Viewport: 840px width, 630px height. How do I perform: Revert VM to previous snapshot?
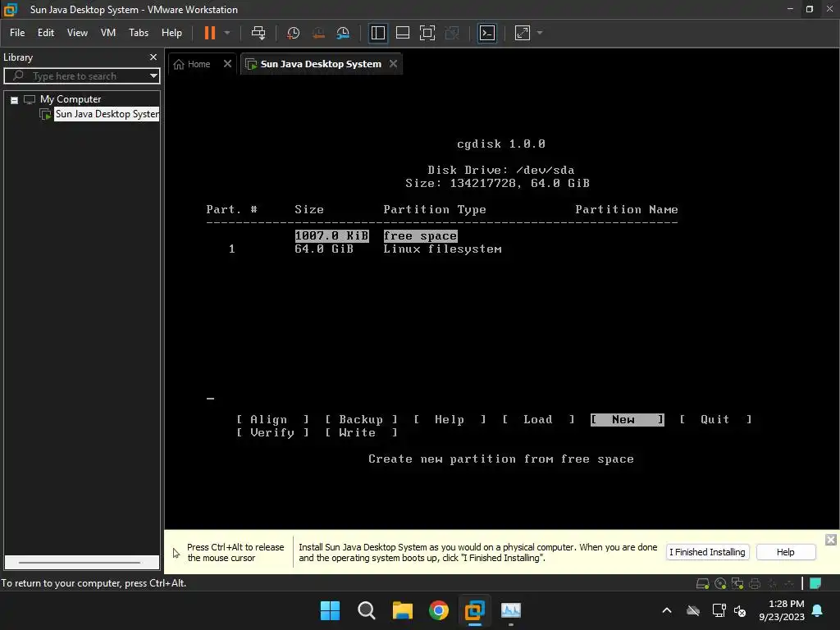[x=318, y=33]
